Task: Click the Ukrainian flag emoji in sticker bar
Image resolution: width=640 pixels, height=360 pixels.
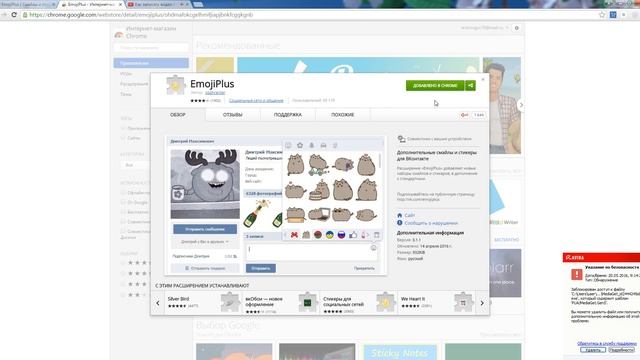Action: [330, 235]
